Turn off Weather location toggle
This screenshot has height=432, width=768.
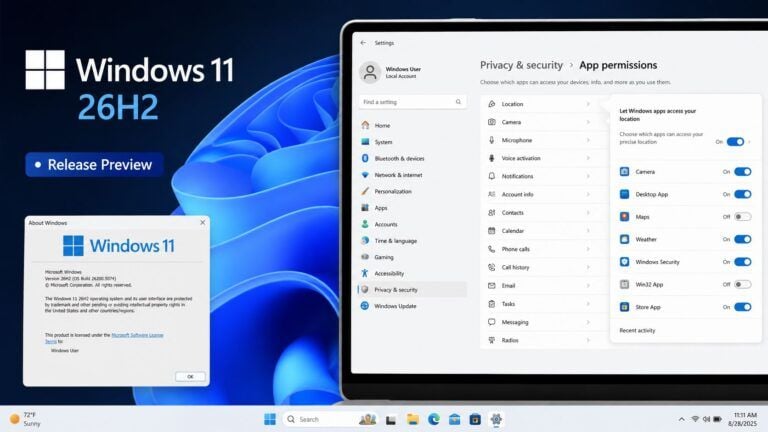click(x=743, y=239)
